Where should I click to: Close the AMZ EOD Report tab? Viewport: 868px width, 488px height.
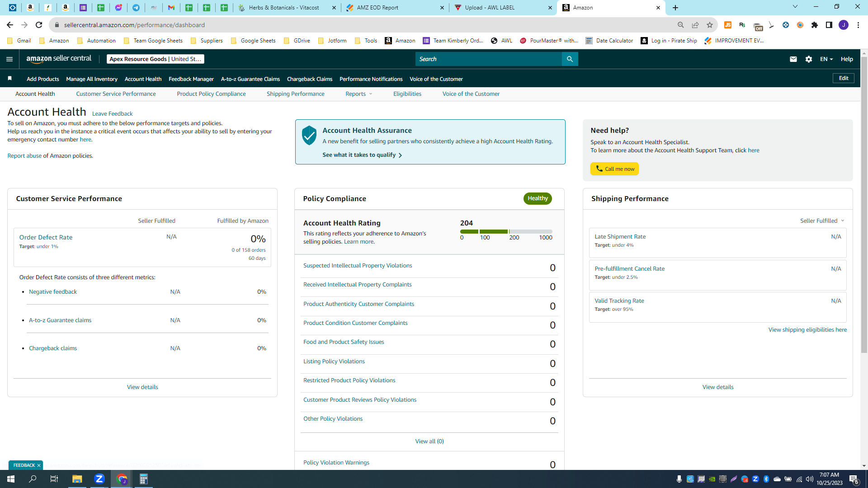point(442,8)
